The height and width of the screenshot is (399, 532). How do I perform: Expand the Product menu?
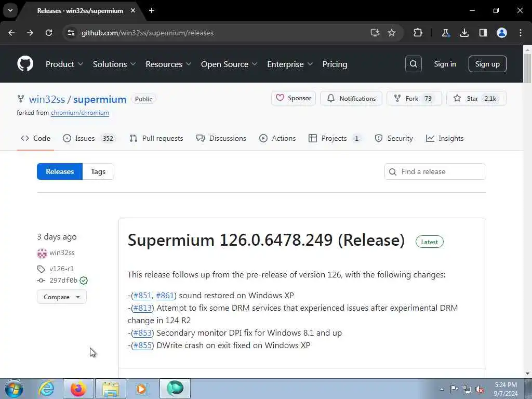click(x=64, y=64)
